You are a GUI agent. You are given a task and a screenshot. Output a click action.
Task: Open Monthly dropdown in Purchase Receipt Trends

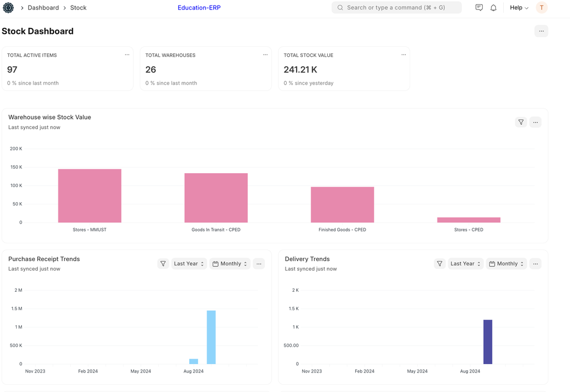230,264
